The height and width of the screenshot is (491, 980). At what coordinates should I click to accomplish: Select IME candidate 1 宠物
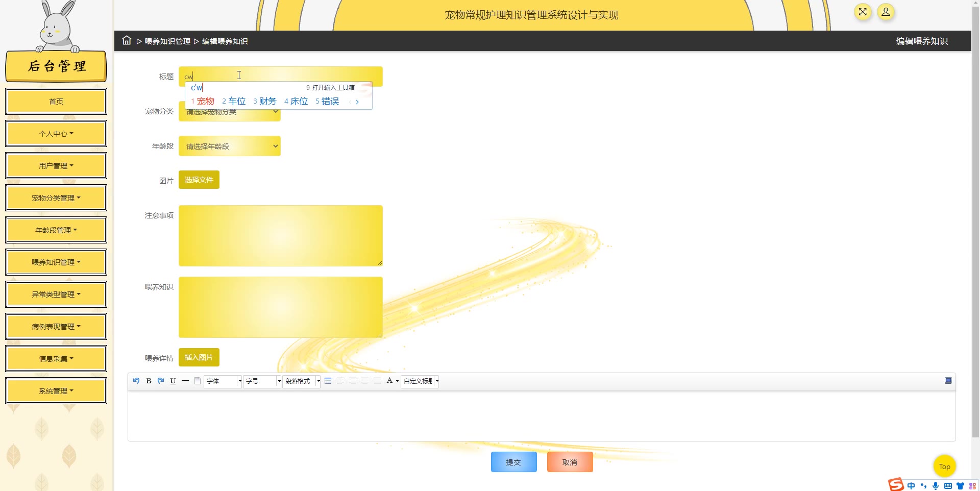coord(203,101)
